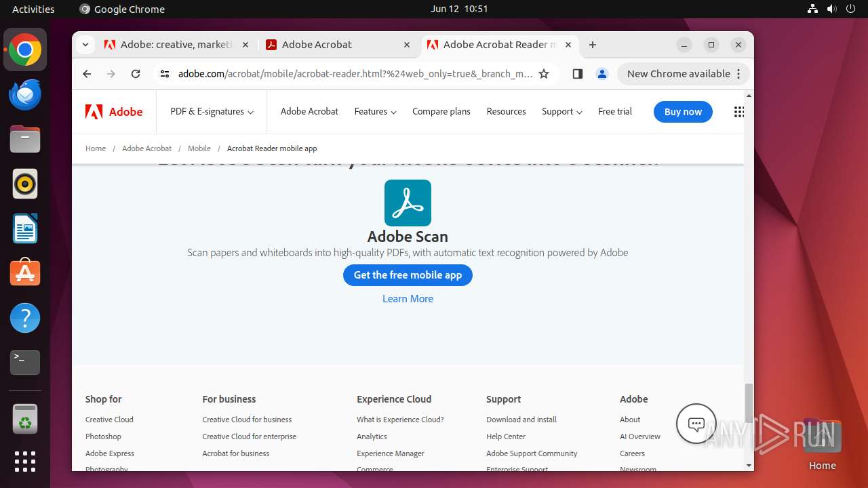Open the Chrome side panel
The height and width of the screenshot is (488, 868).
577,74
